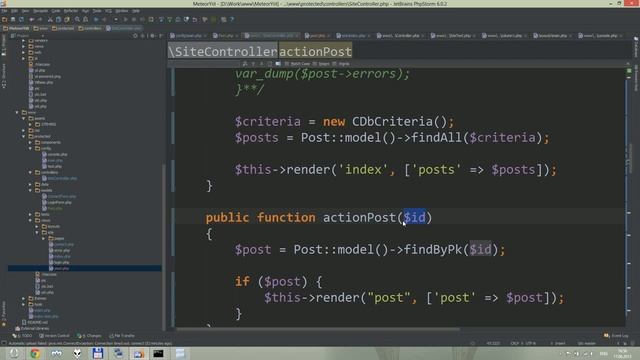Click the VCS Commit Changes icon
This screenshot has height=360, width=640.
[x=170, y=19]
